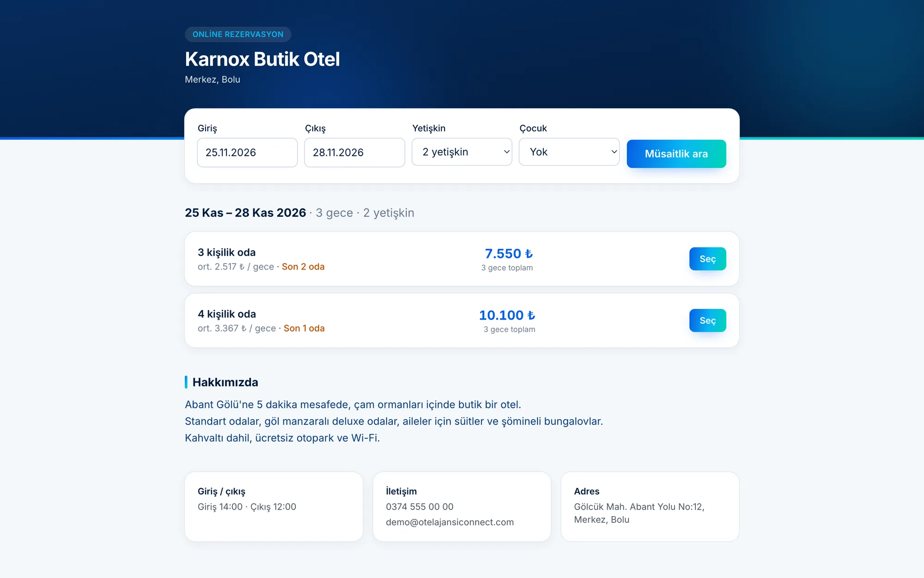Select the 4 kişilik oda with Seç
This screenshot has height=578, width=924.
click(x=707, y=320)
